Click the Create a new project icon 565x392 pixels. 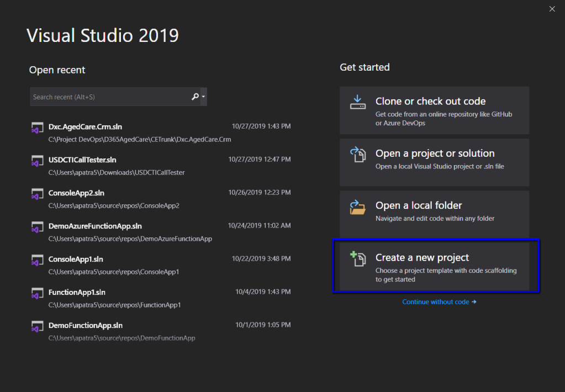pyautogui.click(x=358, y=259)
